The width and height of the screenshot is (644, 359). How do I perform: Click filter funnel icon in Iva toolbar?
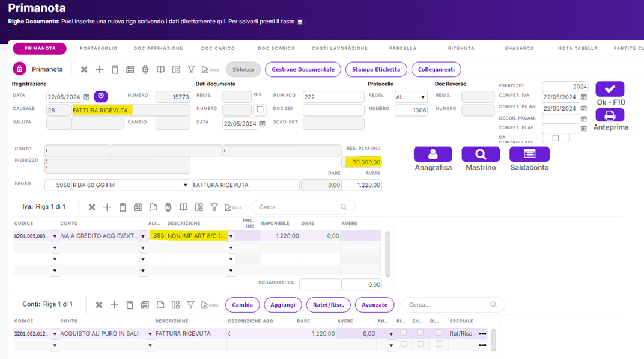click(x=214, y=207)
